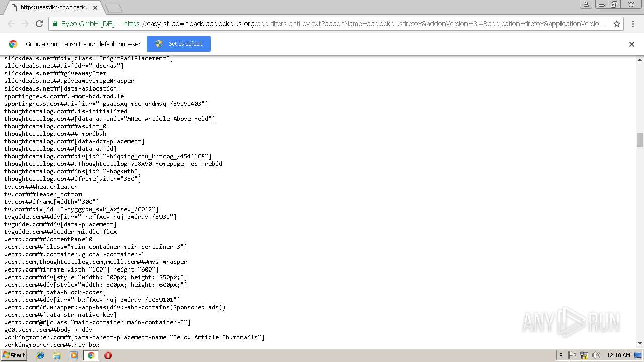Image resolution: width=644 pixels, height=362 pixels.
Task: Click line sportingnews.com##.-mor-hcd.module
Action: [64, 96]
